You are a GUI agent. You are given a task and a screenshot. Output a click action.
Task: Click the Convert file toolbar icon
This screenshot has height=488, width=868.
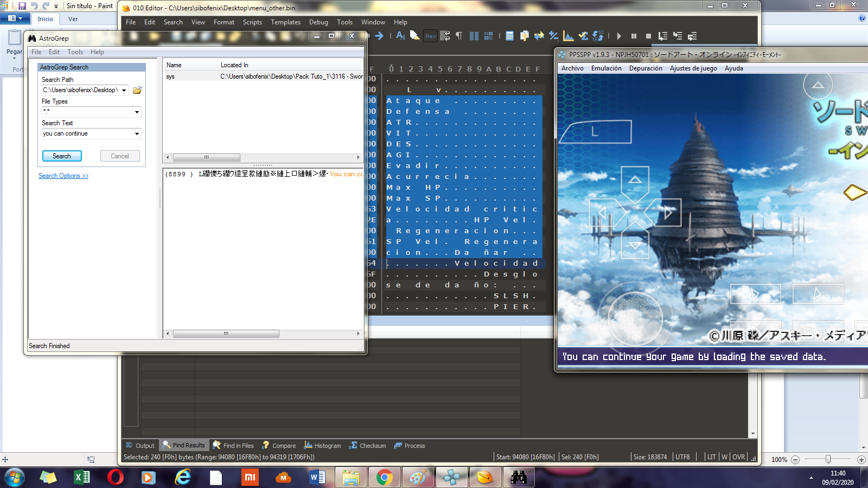[539, 36]
